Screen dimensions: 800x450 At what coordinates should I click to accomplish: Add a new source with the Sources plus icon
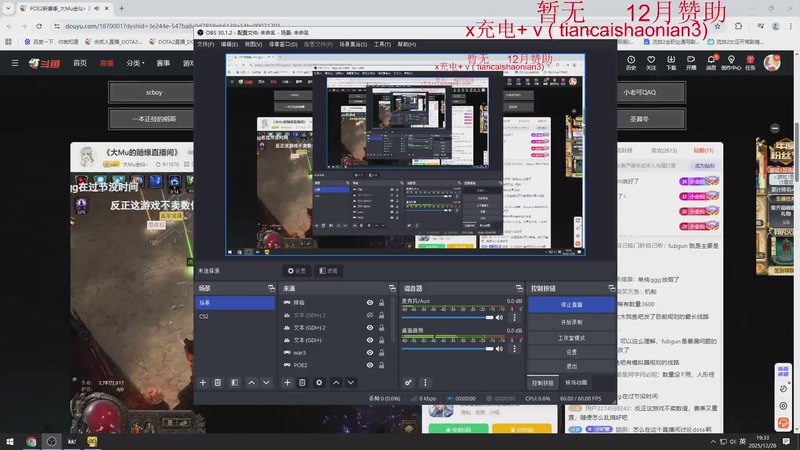[x=287, y=383]
